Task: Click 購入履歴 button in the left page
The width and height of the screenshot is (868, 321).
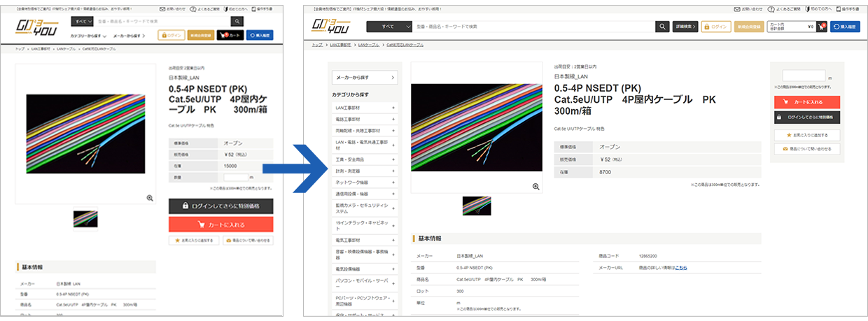Action: (x=260, y=35)
